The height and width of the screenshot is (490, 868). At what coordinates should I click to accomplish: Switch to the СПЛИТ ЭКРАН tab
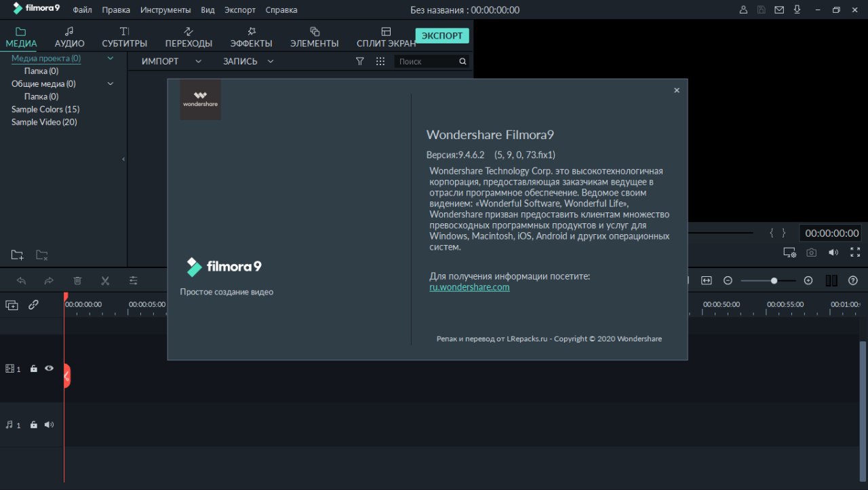point(386,37)
